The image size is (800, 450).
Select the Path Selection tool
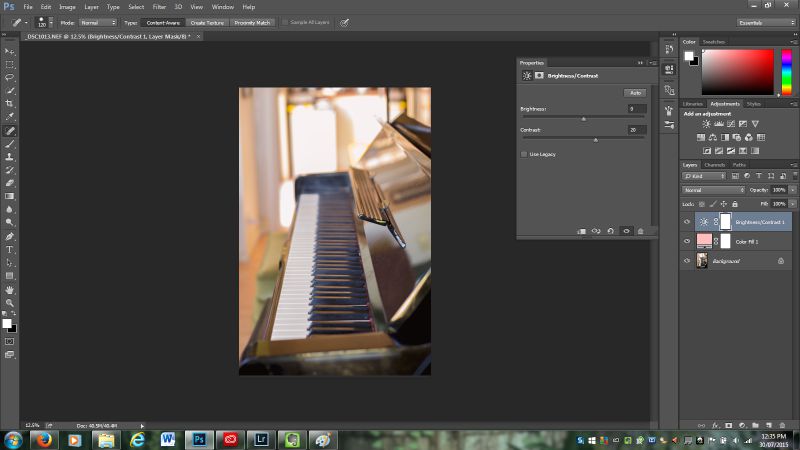point(10,263)
